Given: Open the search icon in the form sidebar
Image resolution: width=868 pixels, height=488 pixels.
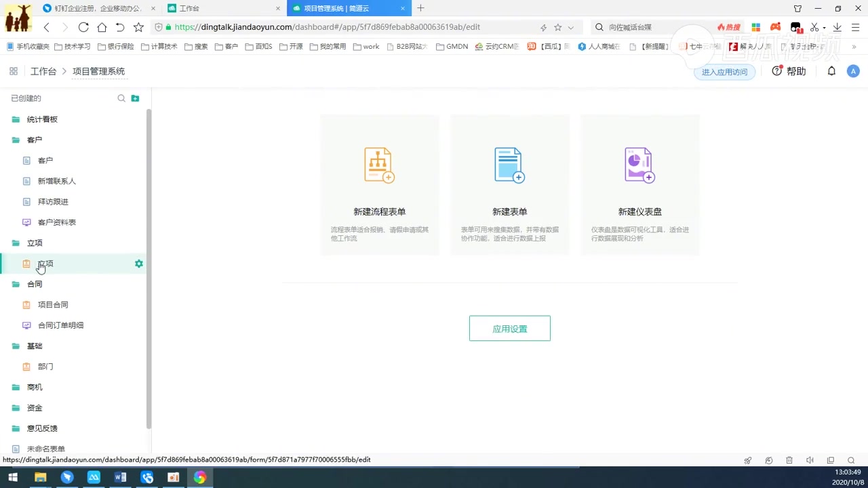Looking at the screenshot, I should click(x=121, y=98).
